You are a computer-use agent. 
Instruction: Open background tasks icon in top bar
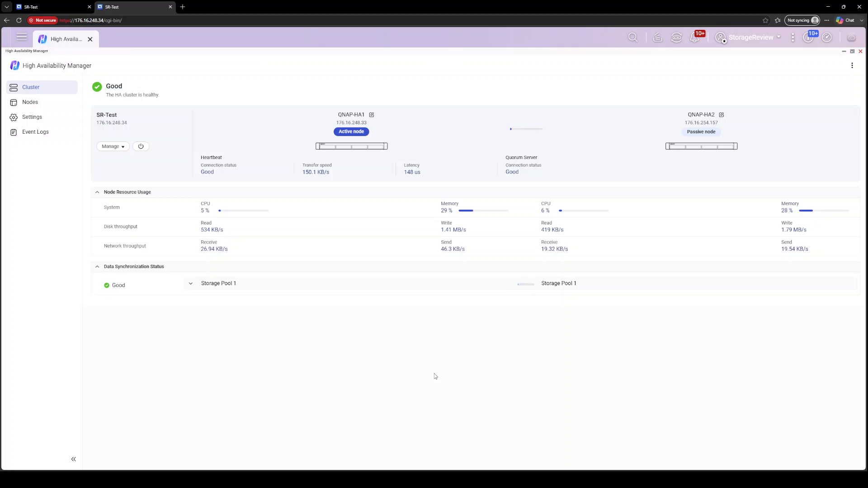tap(658, 38)
